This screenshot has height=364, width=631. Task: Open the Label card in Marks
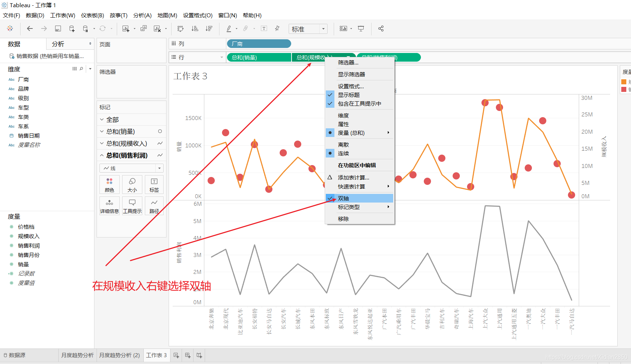click(154, 185)
